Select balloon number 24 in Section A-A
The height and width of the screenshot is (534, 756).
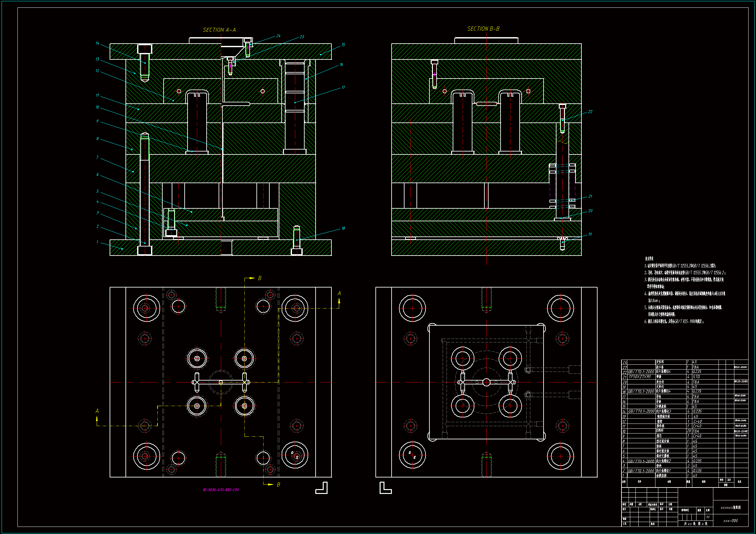point(278,36)
